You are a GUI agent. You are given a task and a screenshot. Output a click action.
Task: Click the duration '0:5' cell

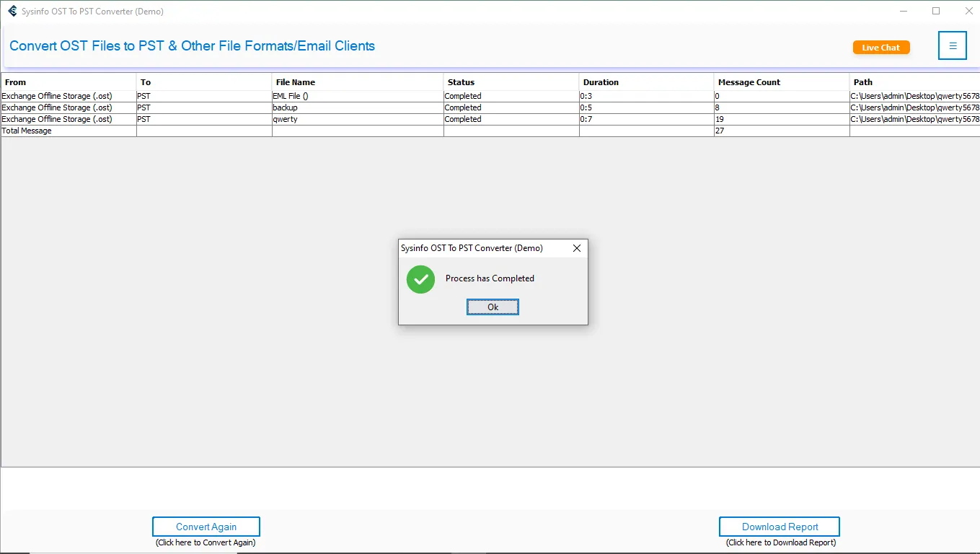(x=647, y=107)
